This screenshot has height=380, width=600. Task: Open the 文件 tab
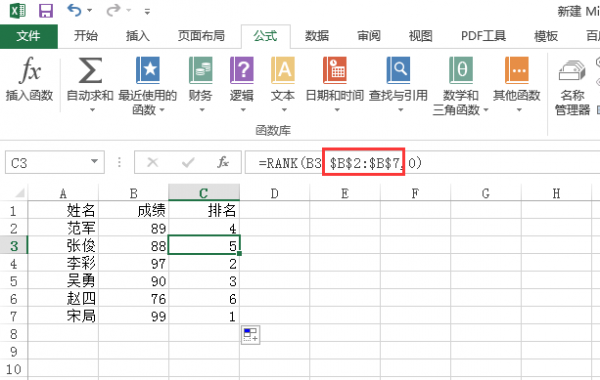(29, 36)
